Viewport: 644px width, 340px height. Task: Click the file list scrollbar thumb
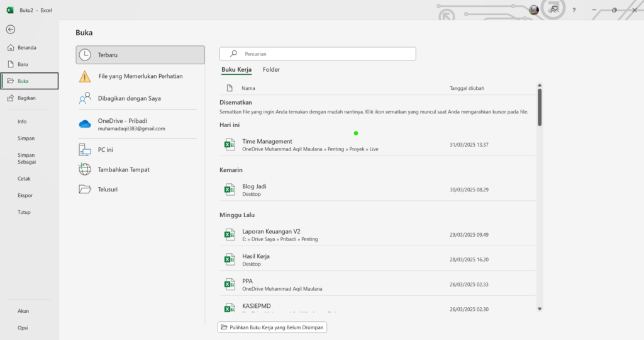pyautogui.click(x=540, y=108)
